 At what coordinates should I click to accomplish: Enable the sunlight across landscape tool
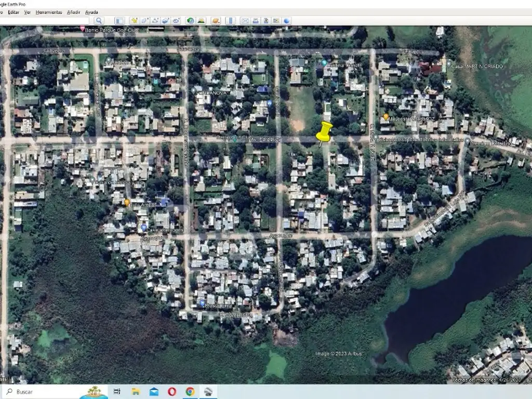click(201, 21)
